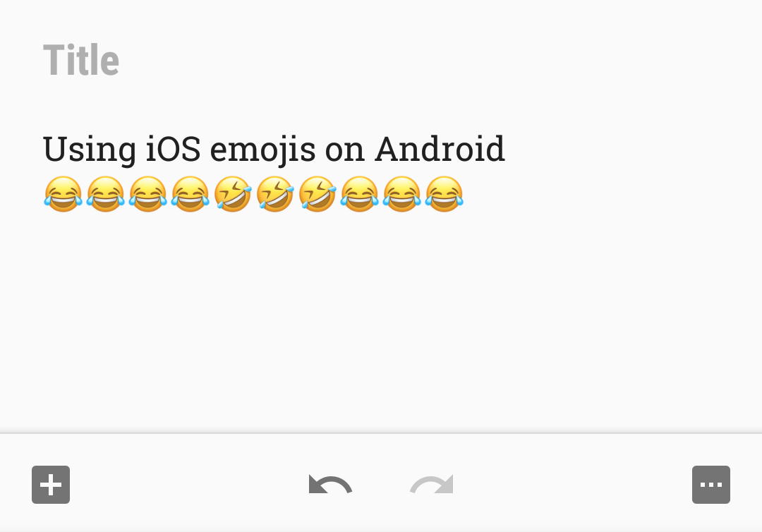The width and height of the screenshot is (762, 532).
Task: Tap the third rofl emoji in the sequence
Action: 317,194
